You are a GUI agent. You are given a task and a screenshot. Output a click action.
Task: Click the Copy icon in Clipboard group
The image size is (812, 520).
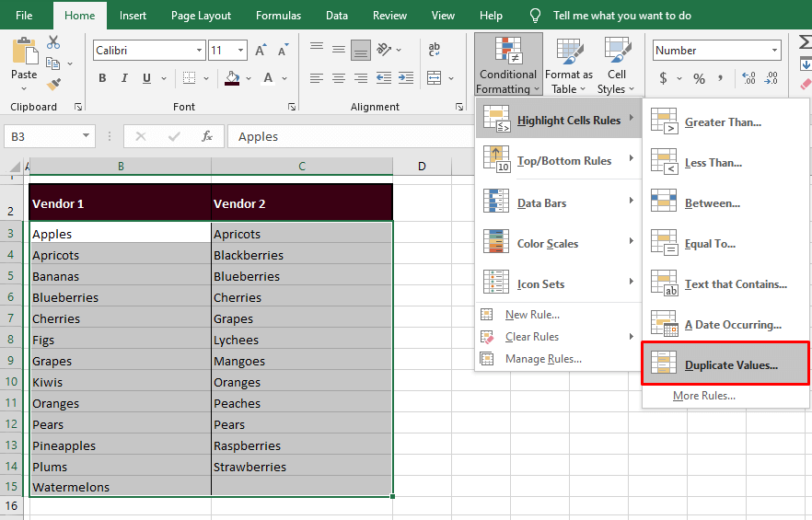point(52,64)
